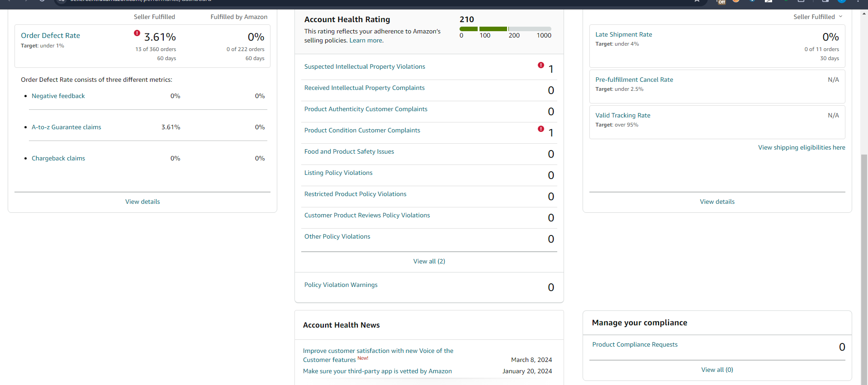Screen dimensions: 868x385
Task: Click the red alert icon beside 3.61%
Action: tap(137, 33)
